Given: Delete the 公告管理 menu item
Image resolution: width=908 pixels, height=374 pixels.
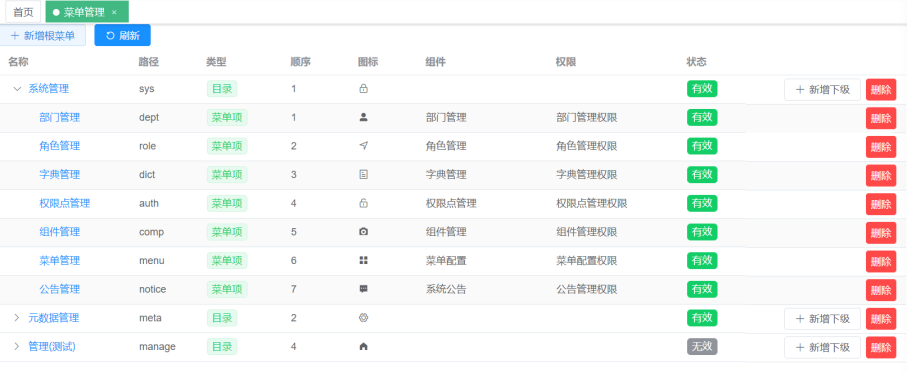Looking at the screenshot, I should 881,290.
